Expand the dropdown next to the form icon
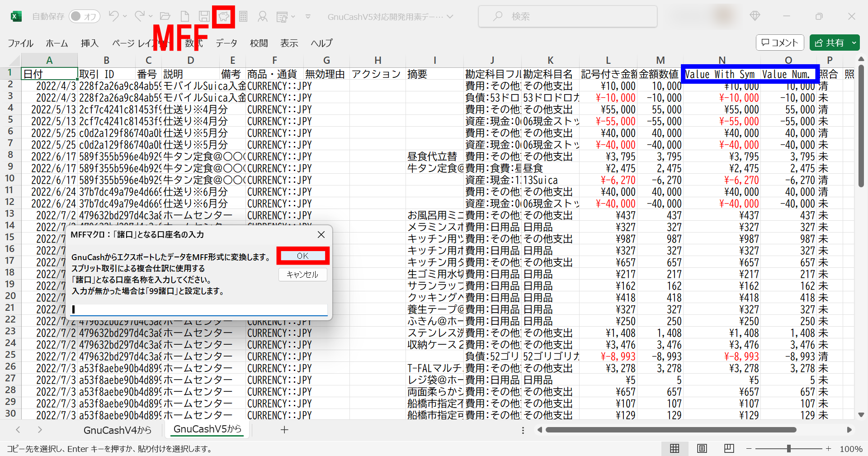 pos(293,17)
